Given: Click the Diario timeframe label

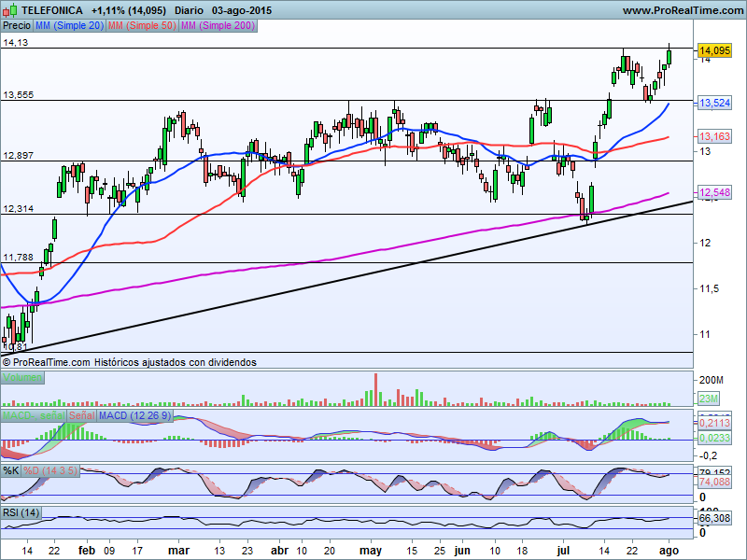Looking at the screenshot, I should 190,9.
